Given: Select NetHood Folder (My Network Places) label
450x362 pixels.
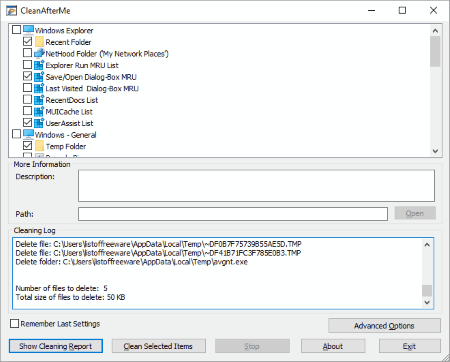Looking at the screenshot, I should (107, 54).
